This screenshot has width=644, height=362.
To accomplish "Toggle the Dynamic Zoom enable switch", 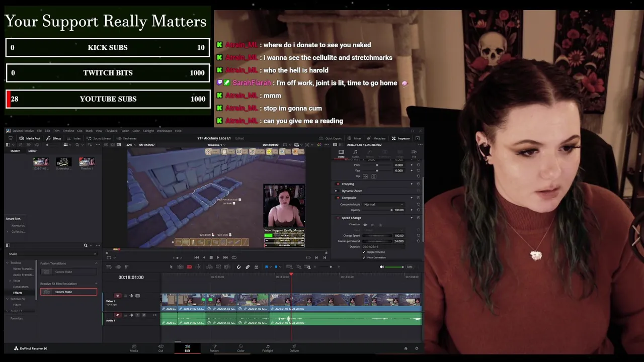I will [337, 191].
